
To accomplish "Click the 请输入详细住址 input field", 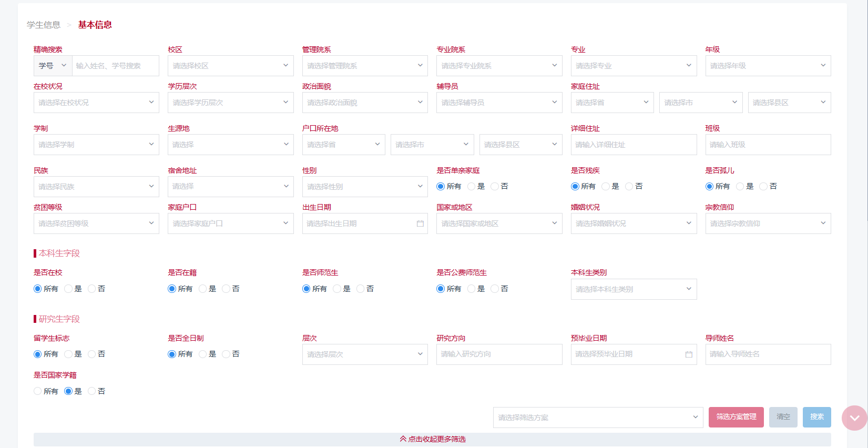I will 634,145.
